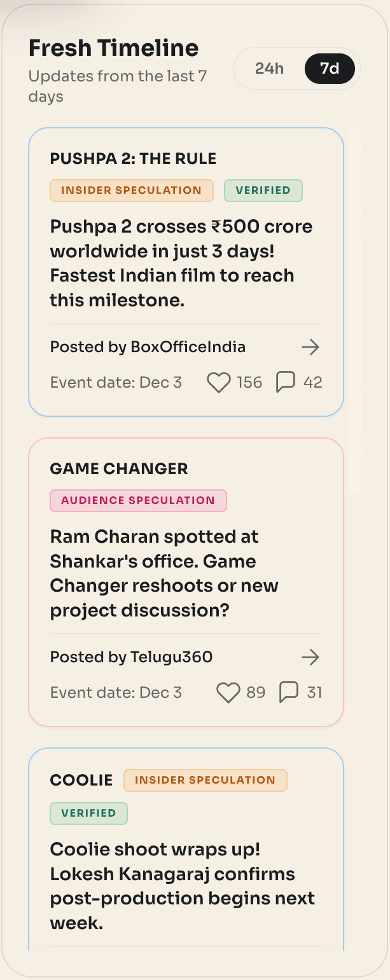
Task: Open Pushpa 2 details via arrow icon
Action: [x=310, y=347]
